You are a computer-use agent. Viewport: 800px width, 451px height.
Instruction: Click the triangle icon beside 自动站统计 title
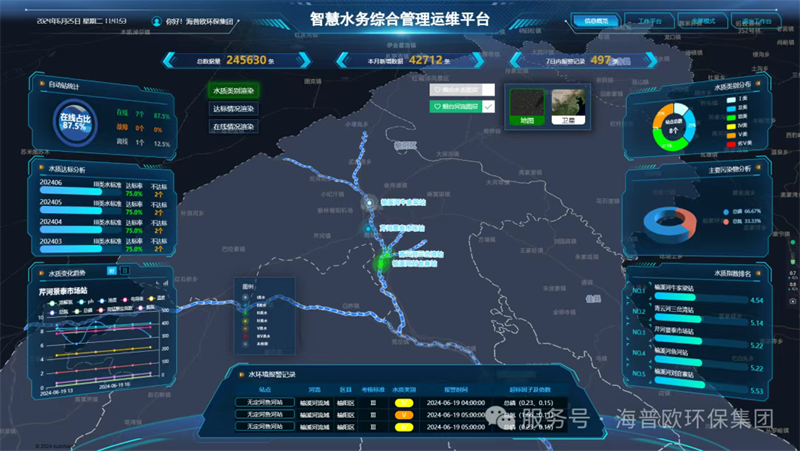42,86
